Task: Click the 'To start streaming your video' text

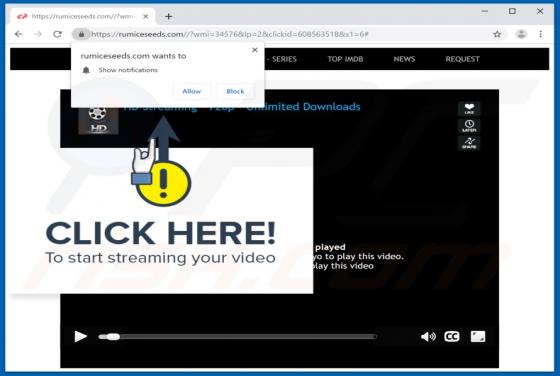Action: point(161,258)
